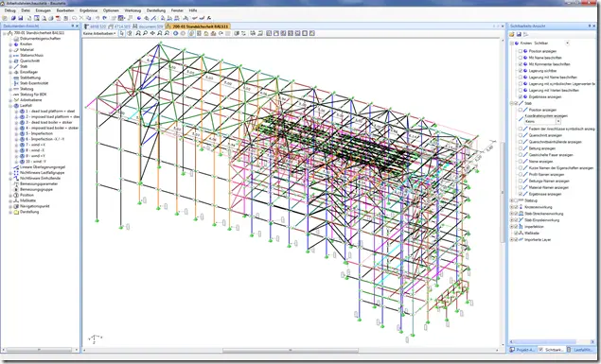Select load case 1 - dead load platform + steel
Image resolution: width=601 pixels, height=364 pixels.
pyautogui.click(x=50, y=111)
